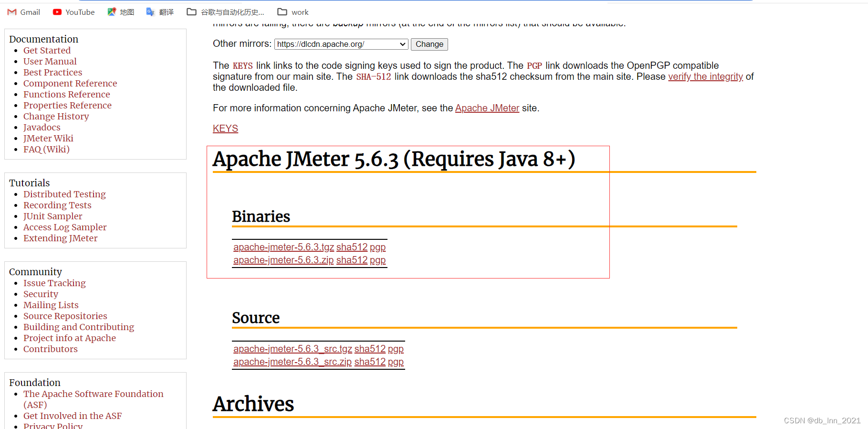
Task: Open pgp link for binary tgz
Action: click(377, 247)
